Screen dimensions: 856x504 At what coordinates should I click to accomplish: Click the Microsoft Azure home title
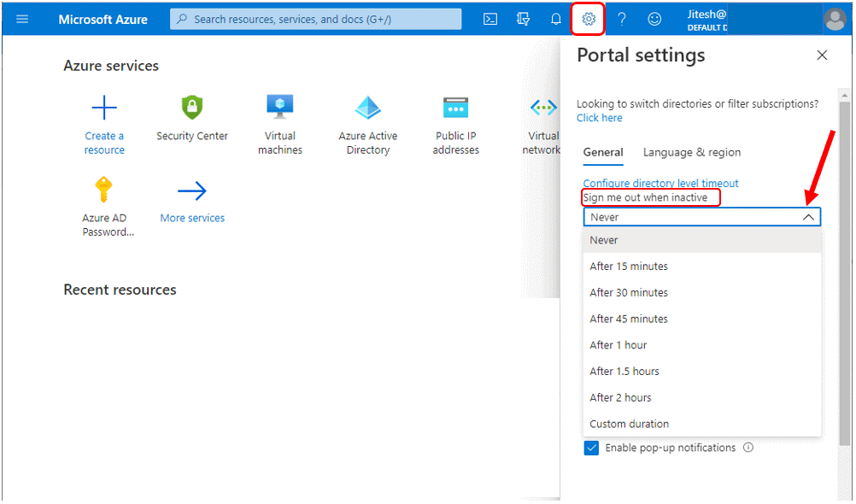pos(103,20)
